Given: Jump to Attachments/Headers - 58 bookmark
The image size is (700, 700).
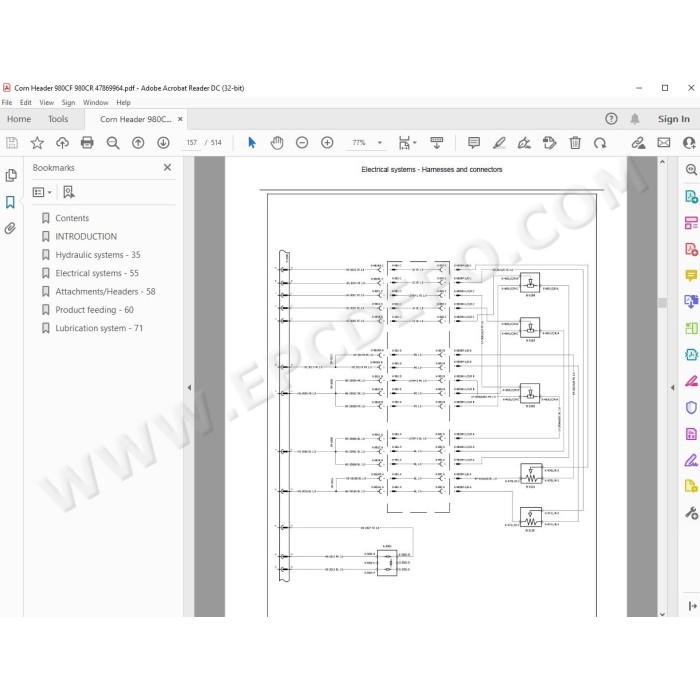Looking at the screenshot, I should coord(105,291).
